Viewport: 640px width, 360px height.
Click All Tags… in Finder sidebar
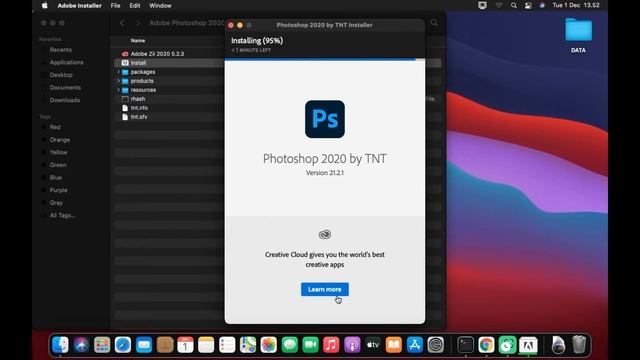coord(62,216)
